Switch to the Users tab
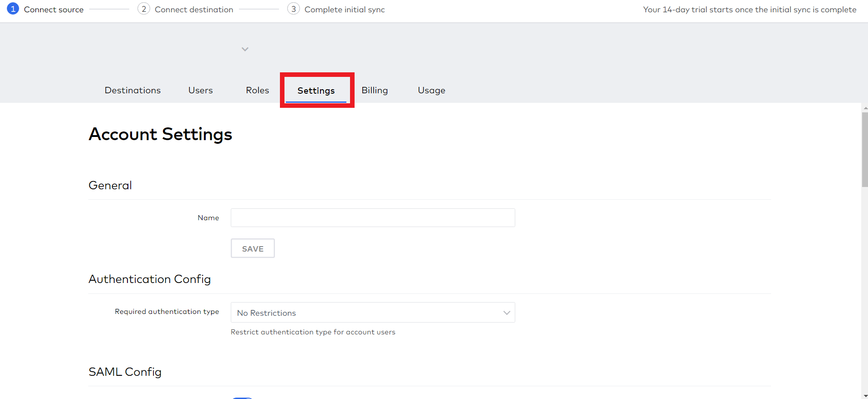 [x=200, y=91]
